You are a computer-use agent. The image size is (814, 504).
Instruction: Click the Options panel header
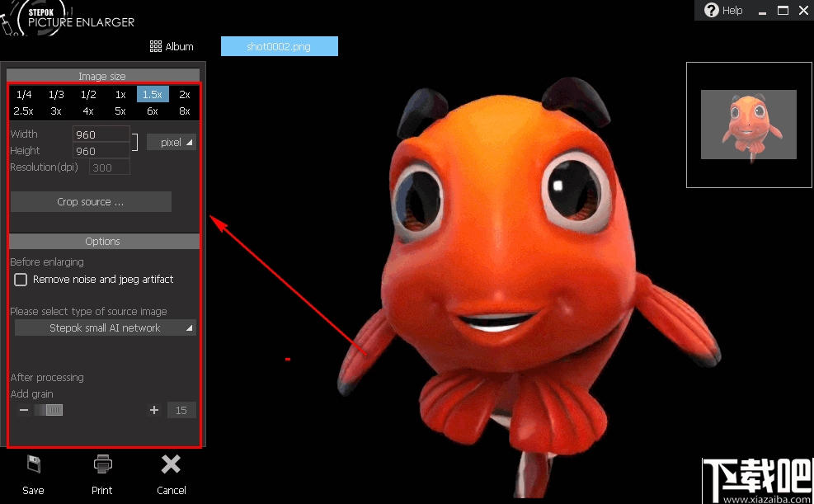click(x=104, y=241)
